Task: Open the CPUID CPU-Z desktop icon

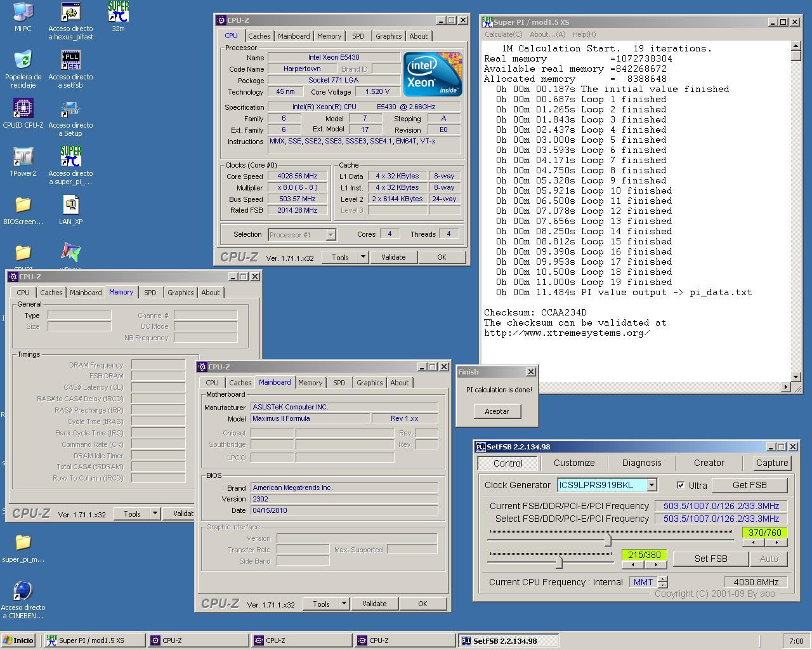Action: [23, 109]
